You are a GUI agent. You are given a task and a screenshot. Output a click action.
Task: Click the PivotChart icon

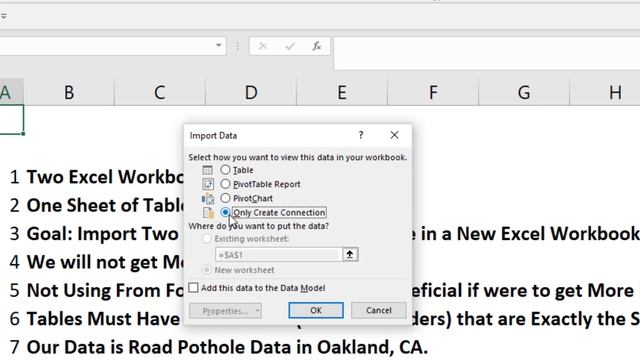pos(208,198)
